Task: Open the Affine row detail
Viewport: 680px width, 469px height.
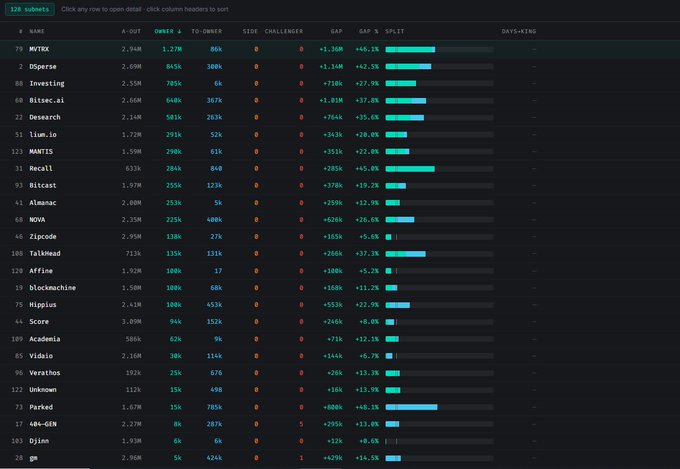Action: [340, 271]
